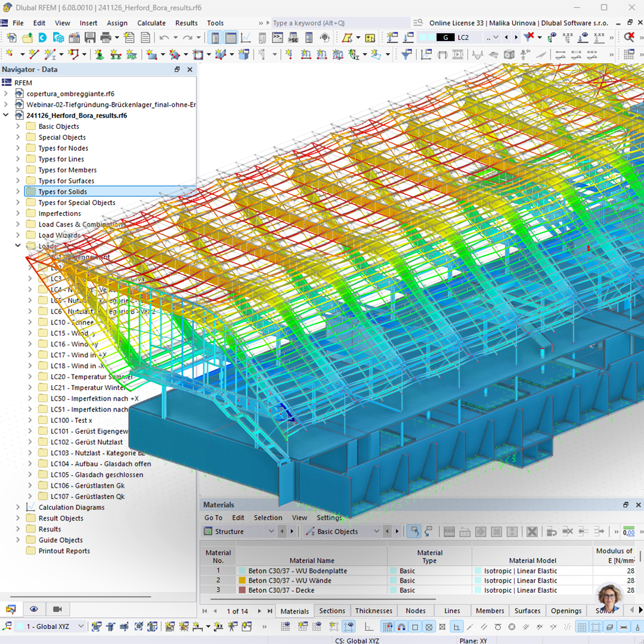Toggle the Navigator panel visibility button
This screenshot has width=644, height=644.
click(x=215, y=38)
